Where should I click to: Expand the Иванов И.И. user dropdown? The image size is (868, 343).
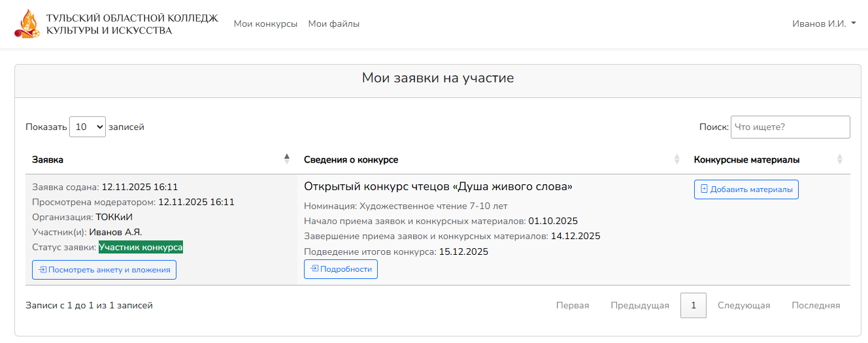coord(824,24)
